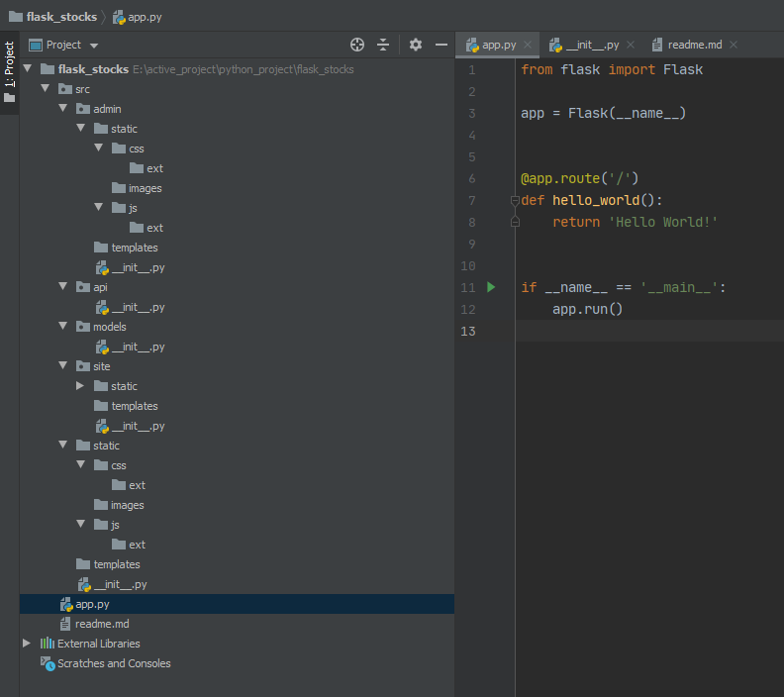Screen dimensions: 784x697
Task: Select readme.md in the project tree
Action: click(x=101, y=624)
